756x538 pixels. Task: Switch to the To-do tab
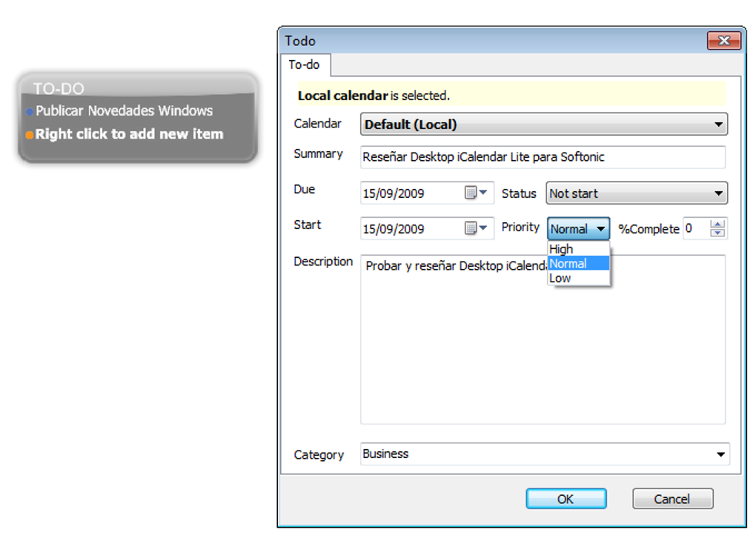[304, 64]
